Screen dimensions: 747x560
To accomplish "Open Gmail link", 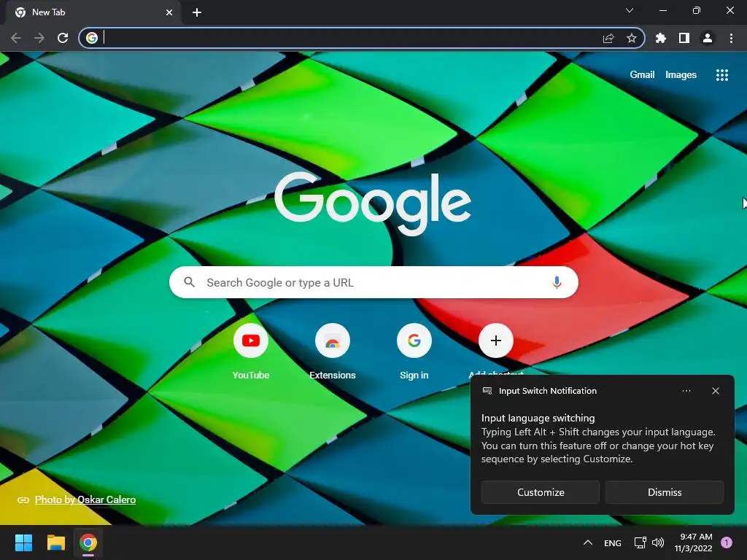I will pyautogui.click(x=642, y=75).
